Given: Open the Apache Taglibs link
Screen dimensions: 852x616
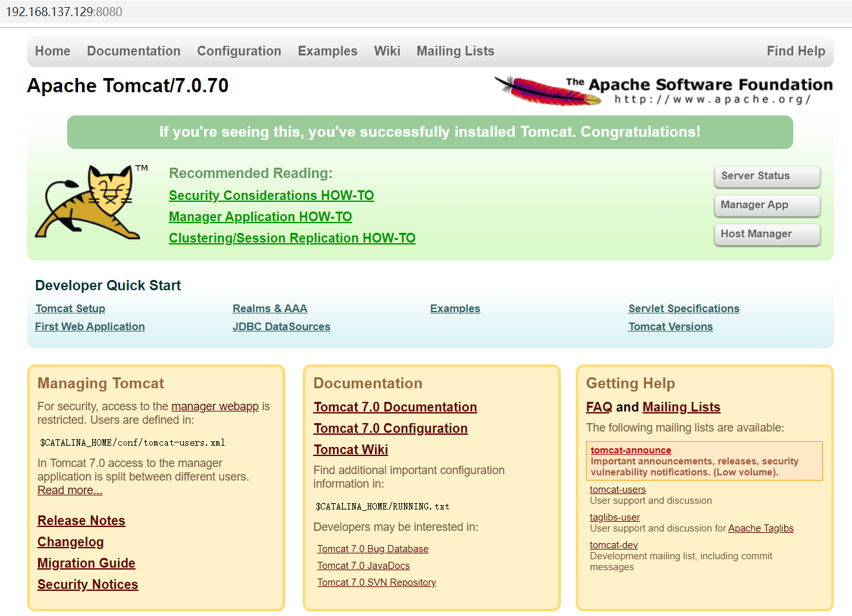Looking at the screenshot, I should pyautogui.click(x=761, y=528).
